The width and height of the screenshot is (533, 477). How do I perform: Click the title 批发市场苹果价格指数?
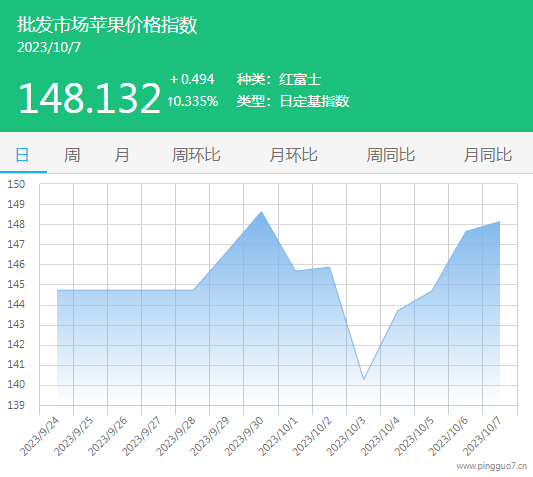(107, 25)
